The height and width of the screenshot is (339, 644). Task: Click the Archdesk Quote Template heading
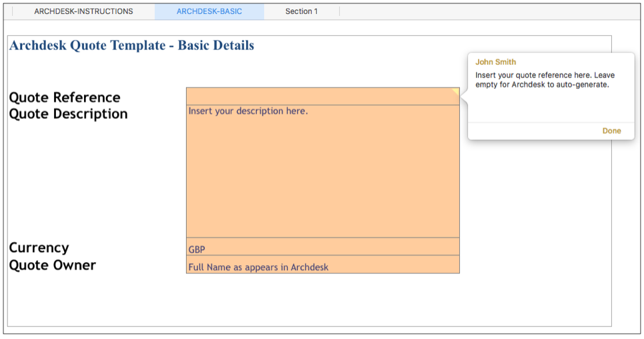pos(132,45)
